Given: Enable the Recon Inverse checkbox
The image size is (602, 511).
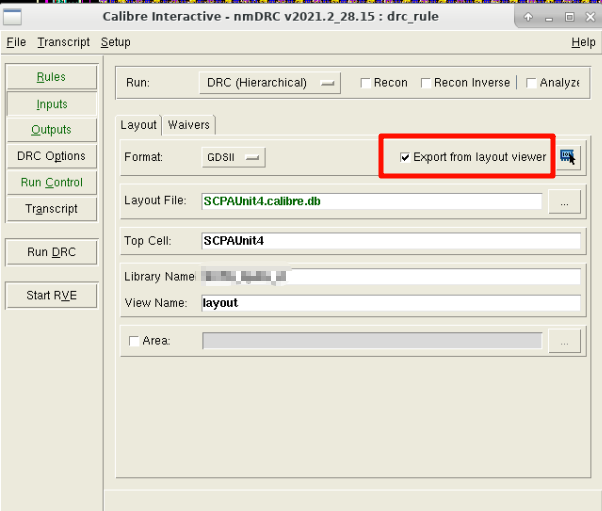Looking at the screenshot, I should (x=426, y=83).
